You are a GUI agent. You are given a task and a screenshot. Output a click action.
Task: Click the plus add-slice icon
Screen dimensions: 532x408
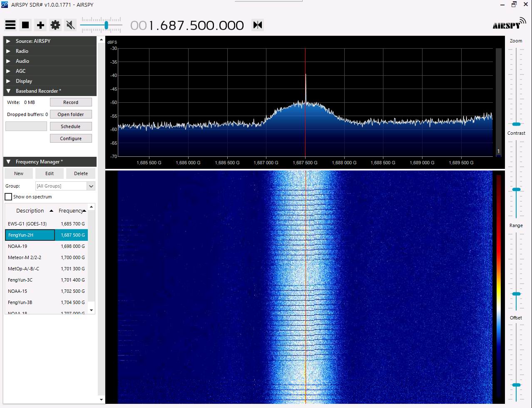coord(40,25)
